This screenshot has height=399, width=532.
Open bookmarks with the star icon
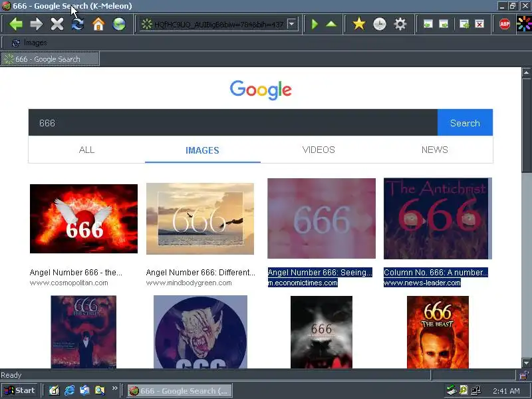(x=358, y=24)
